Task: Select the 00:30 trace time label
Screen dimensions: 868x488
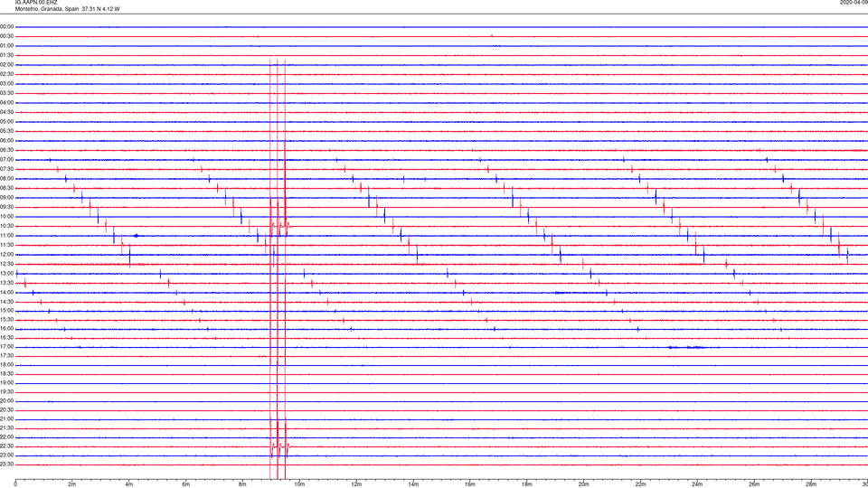Action: (x=7, y=36)
